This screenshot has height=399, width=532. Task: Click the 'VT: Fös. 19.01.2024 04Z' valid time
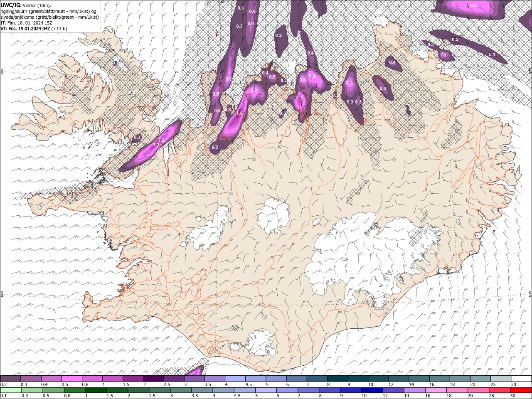pos(25,29)
